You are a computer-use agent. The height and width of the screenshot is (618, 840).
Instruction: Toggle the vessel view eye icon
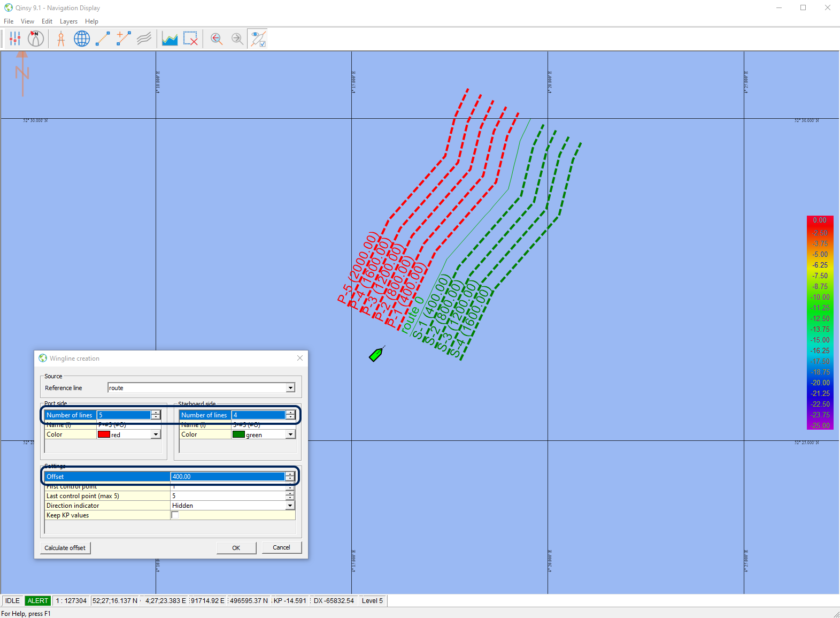(x=258, y=39)
